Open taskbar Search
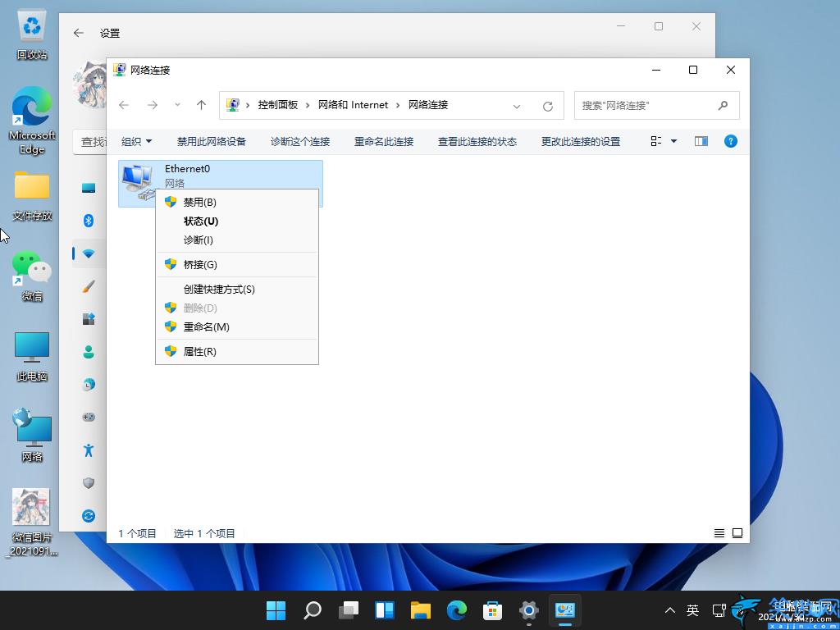 coord(313,609)
